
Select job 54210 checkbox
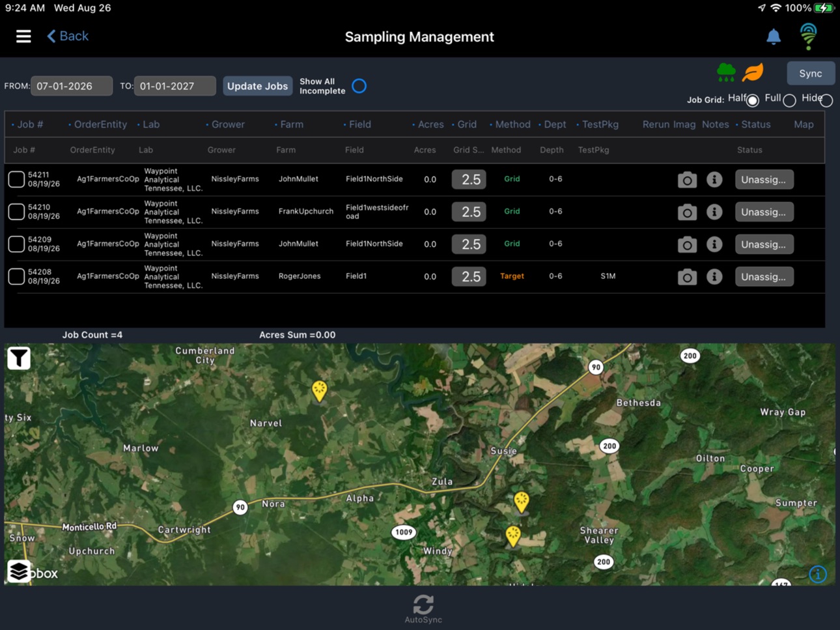tap(16, 212)
